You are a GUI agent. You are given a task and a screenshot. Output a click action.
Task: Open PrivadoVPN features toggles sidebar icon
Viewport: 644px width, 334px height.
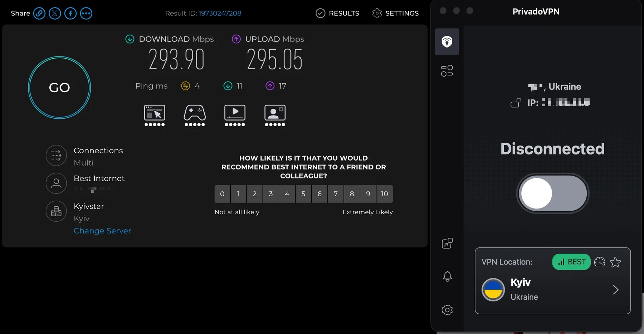[447, 71]
